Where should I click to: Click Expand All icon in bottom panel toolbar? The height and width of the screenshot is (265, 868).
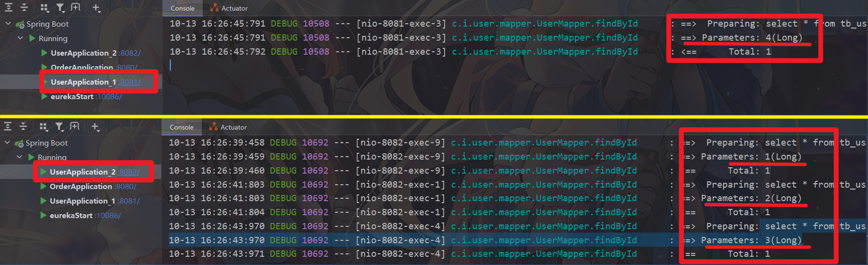click(x=8, y=126)
